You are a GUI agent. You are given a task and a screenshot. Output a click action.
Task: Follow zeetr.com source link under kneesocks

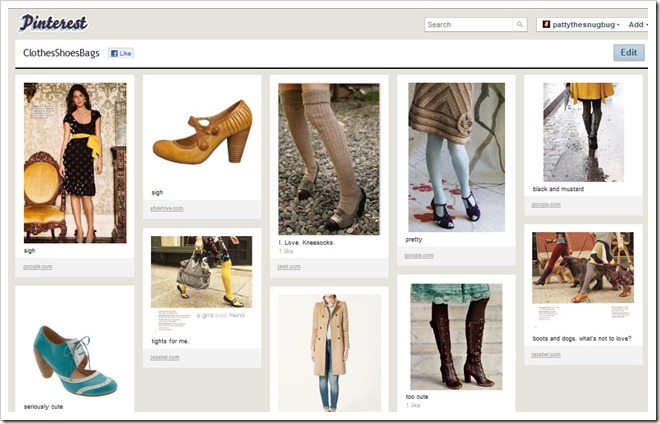tap(288, 267)
